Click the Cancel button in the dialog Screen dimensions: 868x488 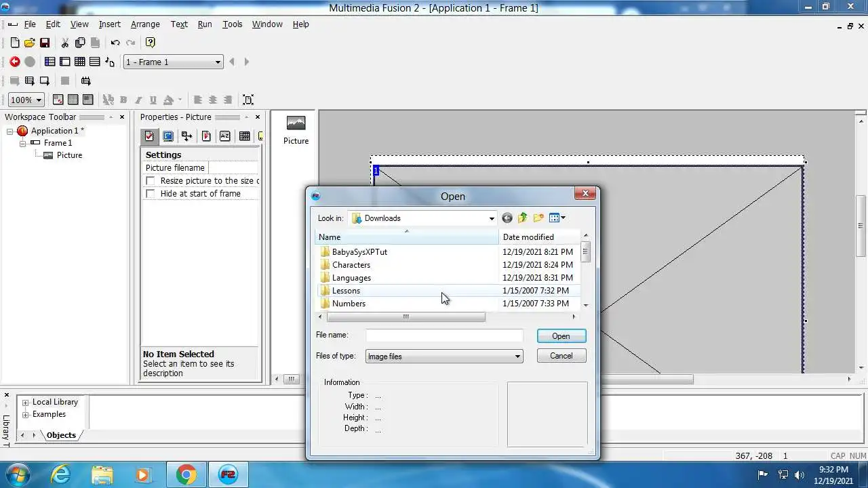[561, 356]
